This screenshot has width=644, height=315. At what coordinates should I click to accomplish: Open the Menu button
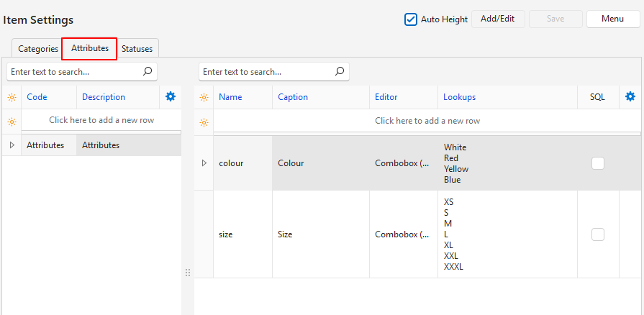tap(612, 19)
